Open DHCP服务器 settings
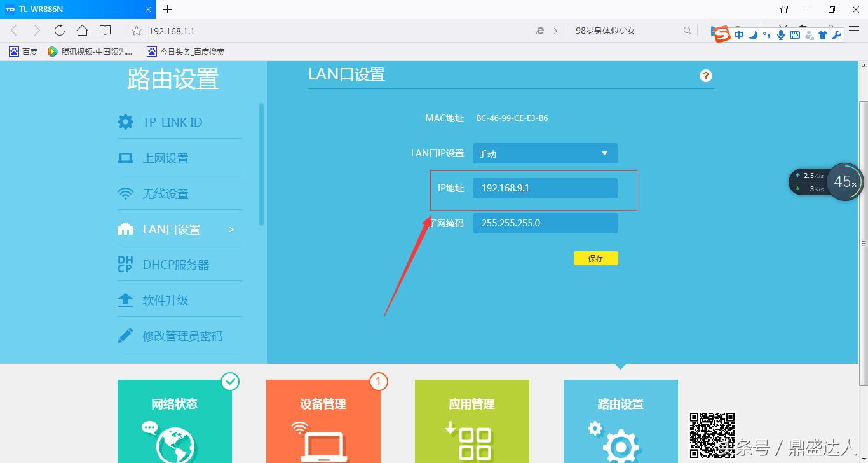868x463 pixels. point(176,265)
